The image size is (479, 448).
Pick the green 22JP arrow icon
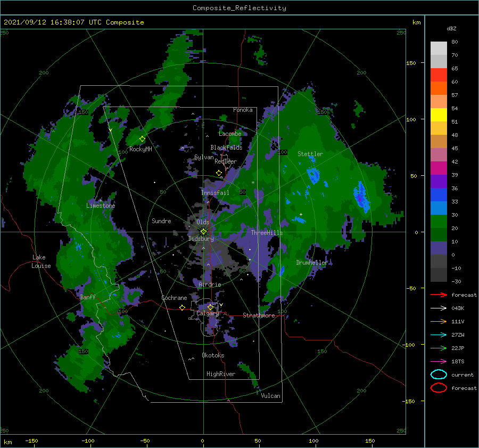click(439, 348)
